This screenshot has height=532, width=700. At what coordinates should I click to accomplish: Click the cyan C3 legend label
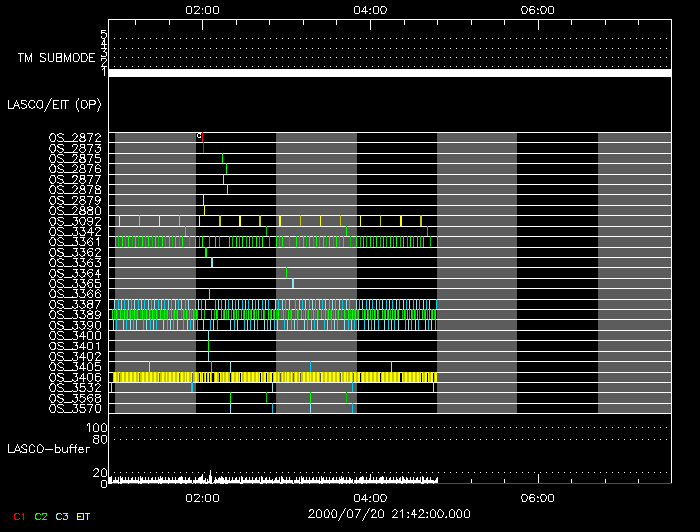62,516
